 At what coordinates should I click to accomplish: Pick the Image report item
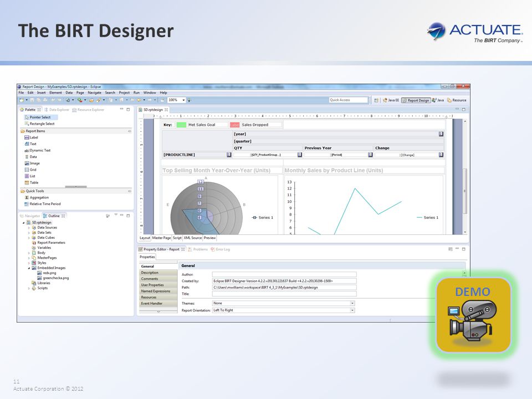32,163
